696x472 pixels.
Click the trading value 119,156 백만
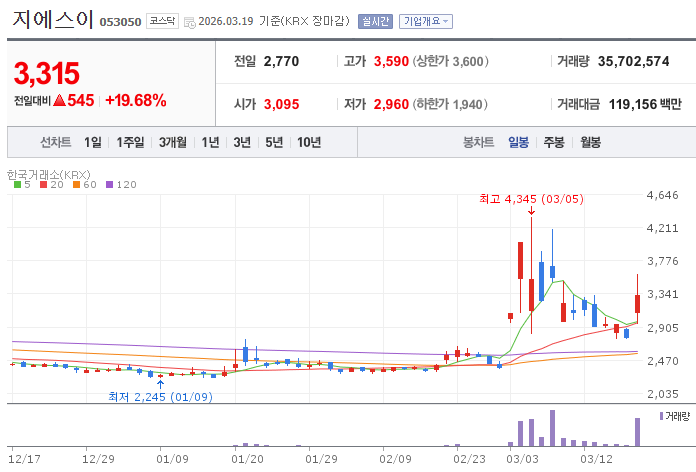point(645,104)
